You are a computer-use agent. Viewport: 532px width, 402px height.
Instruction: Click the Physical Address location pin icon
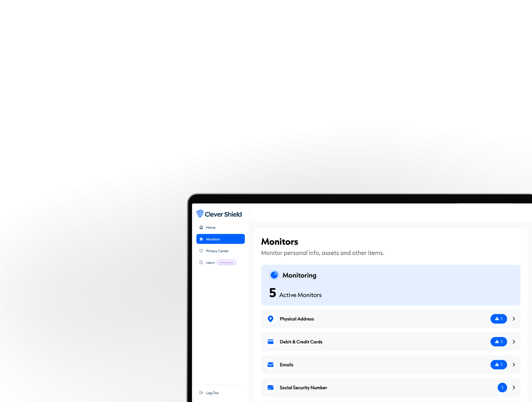point(271,319)
